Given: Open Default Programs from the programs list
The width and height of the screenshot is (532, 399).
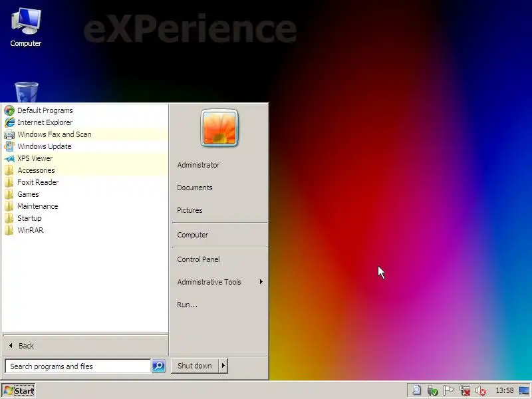Looking at the screenshot, I should 85,110.
